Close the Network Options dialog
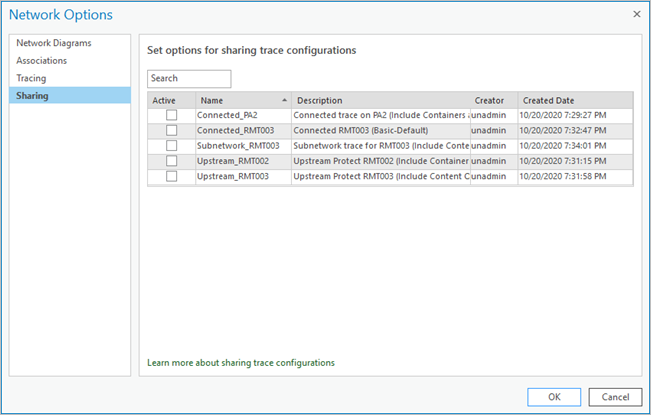The height and width of the screenshot is (415, 651). click(x=636, y=14)
